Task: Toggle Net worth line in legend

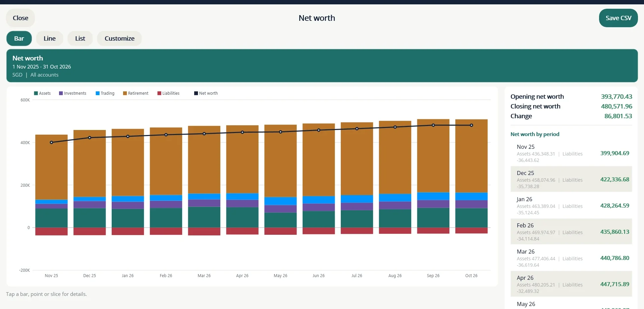Action: [206, 93]
